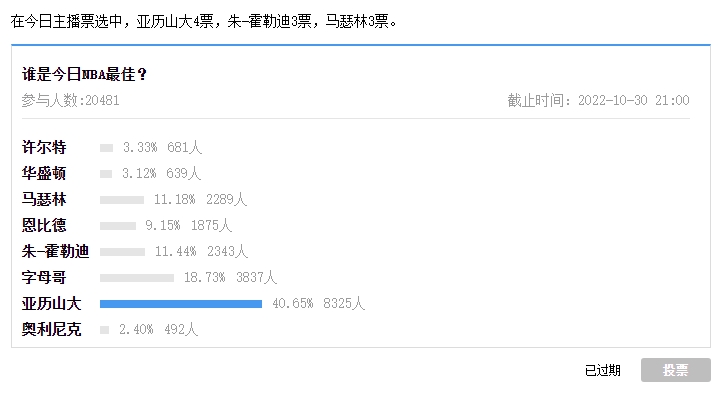The width and height of the screenshot is (726, 403).
Task: Click the 已过期 expired status label
Action: pos(603,370)
